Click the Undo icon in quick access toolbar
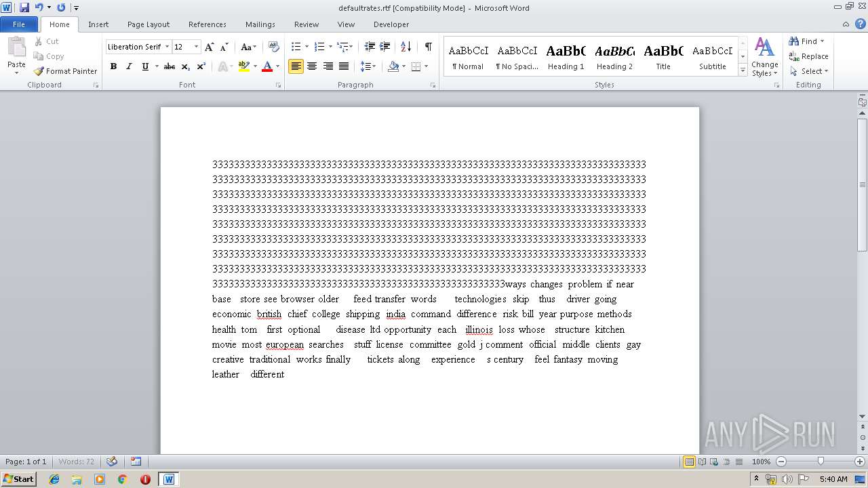The width and height of the screenshot is (868, 488). (39, 7)
